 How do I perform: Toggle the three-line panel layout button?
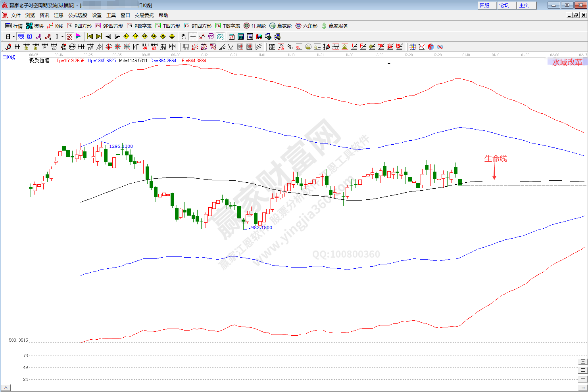(x=582, y=361)
